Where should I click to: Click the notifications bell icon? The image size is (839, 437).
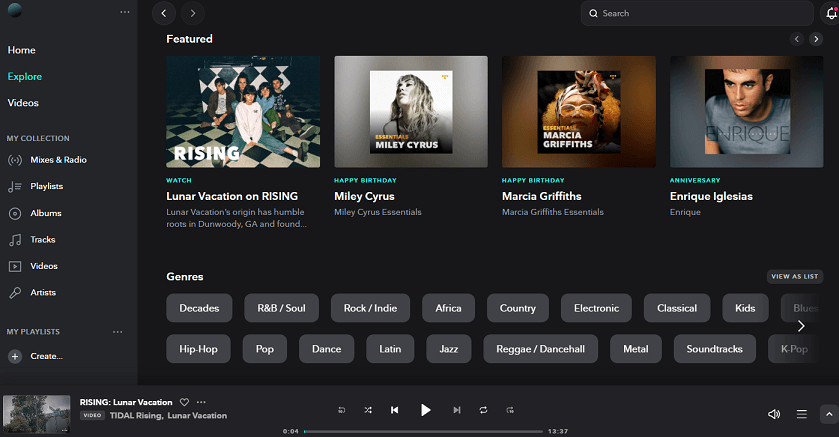831,13
